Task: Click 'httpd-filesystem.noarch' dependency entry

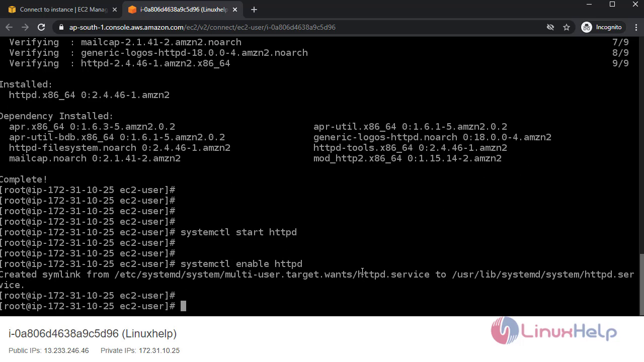Action: 120,148
